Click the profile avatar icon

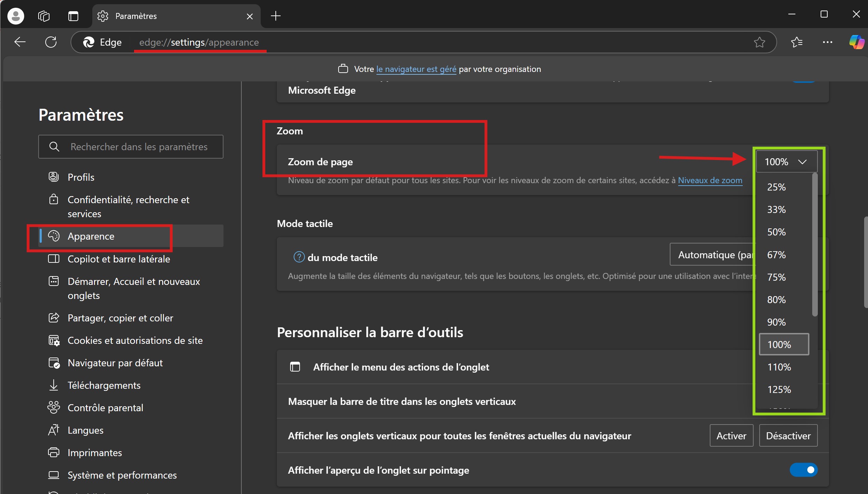click(16, 16)
